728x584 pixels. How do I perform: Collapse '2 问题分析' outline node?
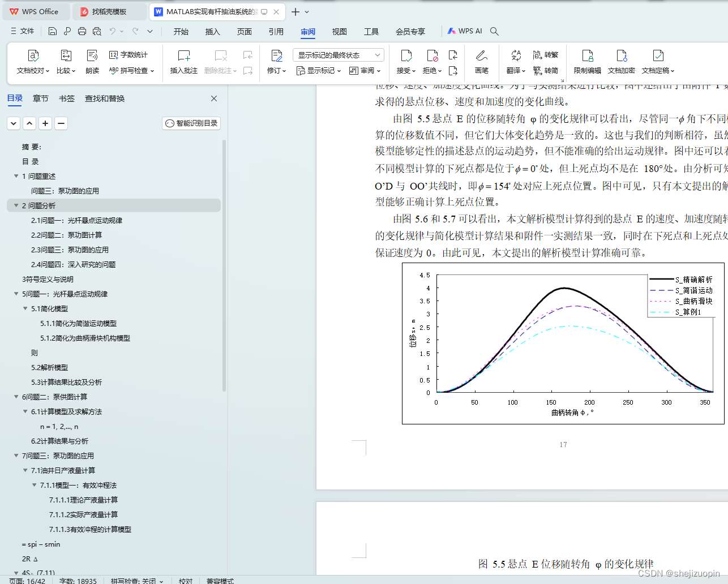(16, 205)
